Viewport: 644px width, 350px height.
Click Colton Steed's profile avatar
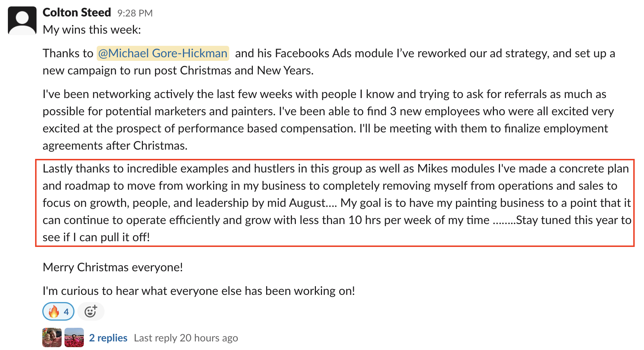coord(22,20)
